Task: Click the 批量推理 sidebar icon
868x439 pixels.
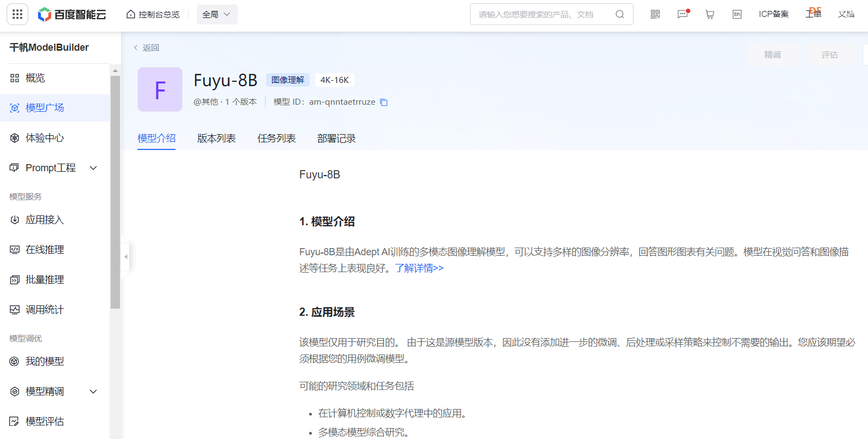Action: [15, 280]
